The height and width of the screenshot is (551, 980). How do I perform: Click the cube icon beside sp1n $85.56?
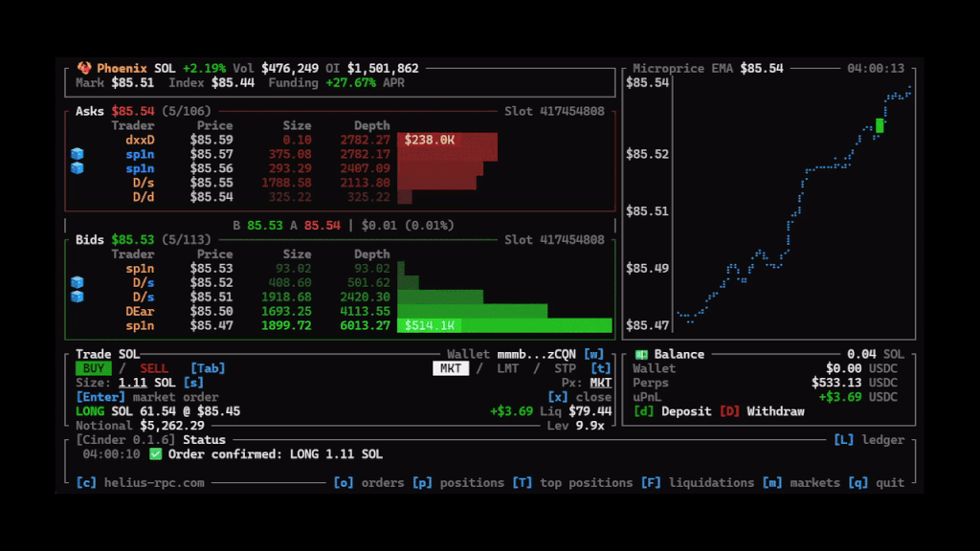pyautogui.click(x=77, y=168)
